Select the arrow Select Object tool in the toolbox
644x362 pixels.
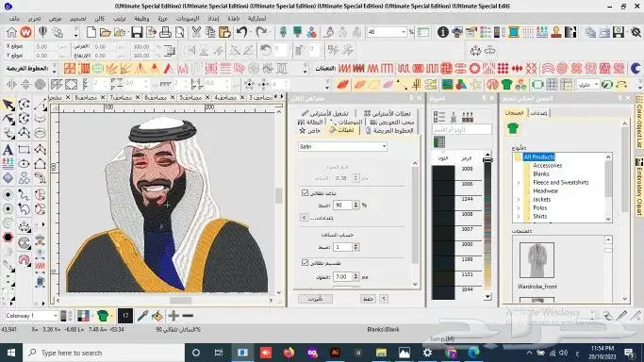[x=8, y=105]
